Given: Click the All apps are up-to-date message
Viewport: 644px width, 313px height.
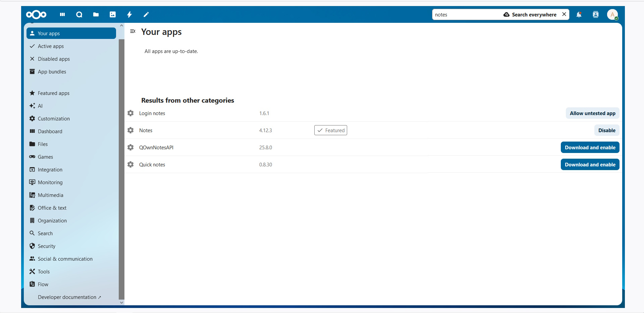Looking at the screenshot, I should click(171, 51).
